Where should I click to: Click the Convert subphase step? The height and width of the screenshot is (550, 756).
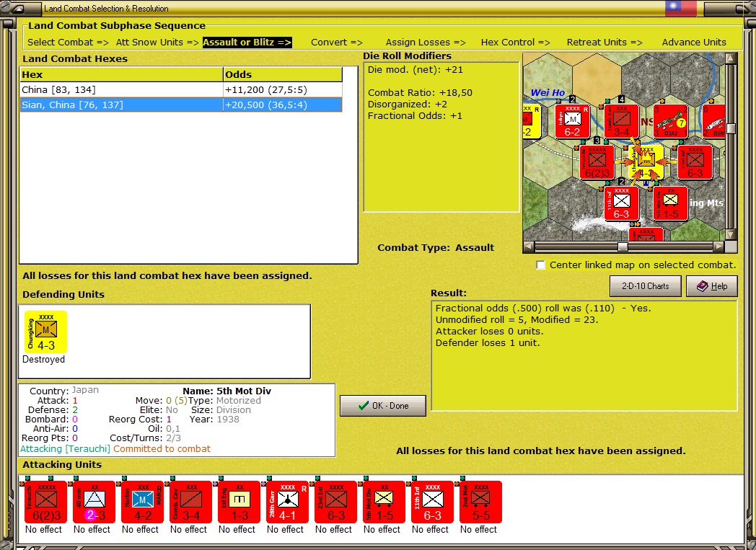[337, 42]
